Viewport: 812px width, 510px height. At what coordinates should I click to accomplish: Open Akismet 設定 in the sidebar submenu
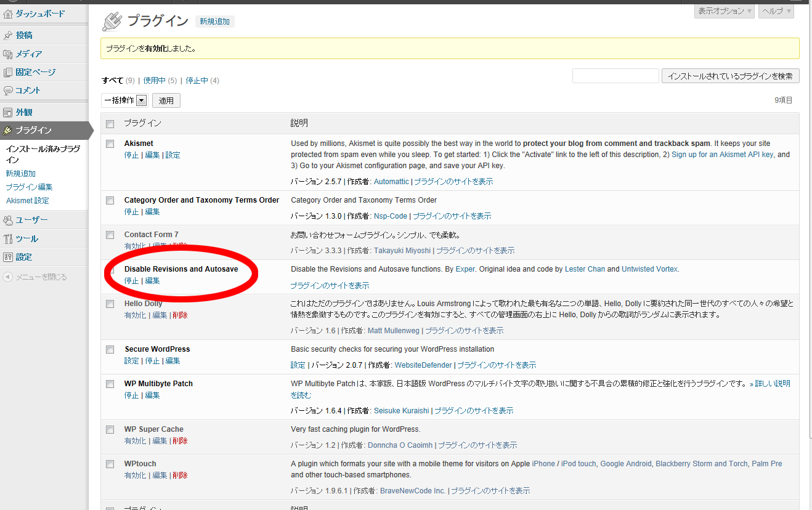tap(28, 201)
